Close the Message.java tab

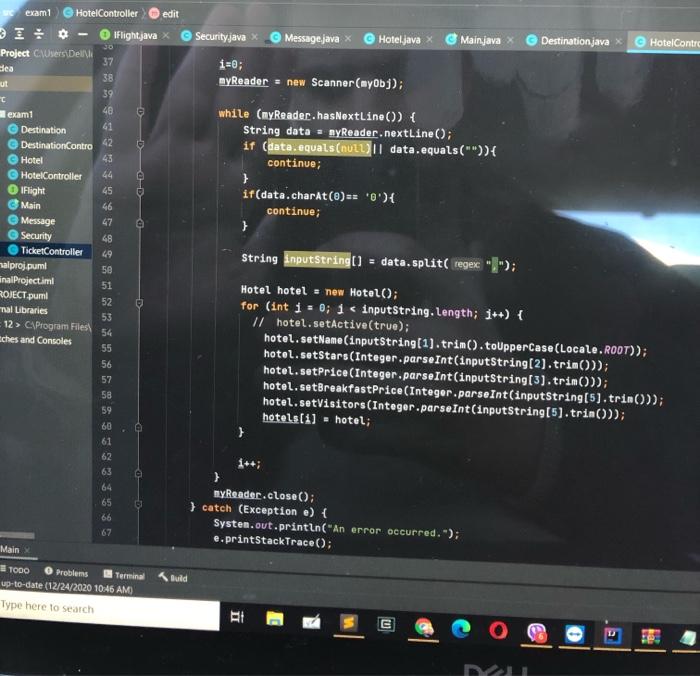[x=348, y=38]
